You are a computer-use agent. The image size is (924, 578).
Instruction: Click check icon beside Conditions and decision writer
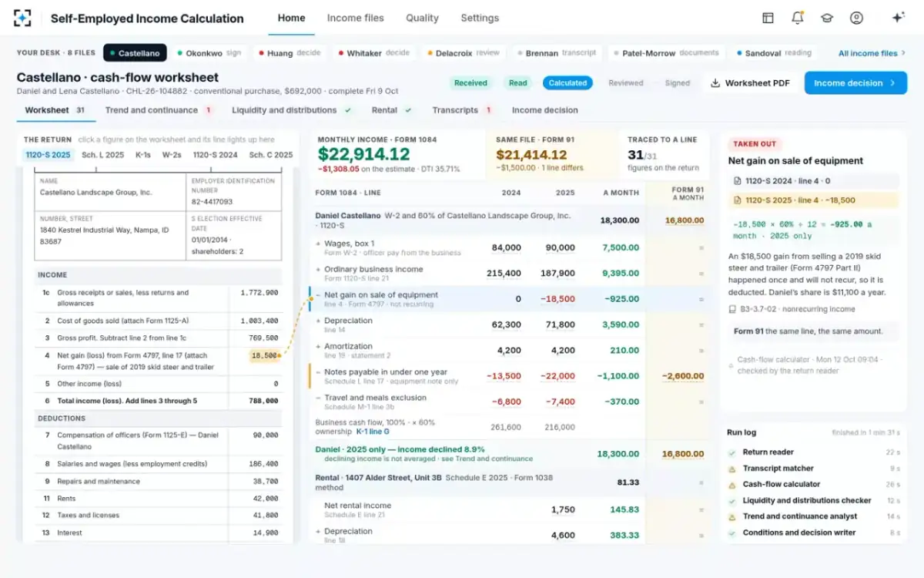tap(731, 533)
